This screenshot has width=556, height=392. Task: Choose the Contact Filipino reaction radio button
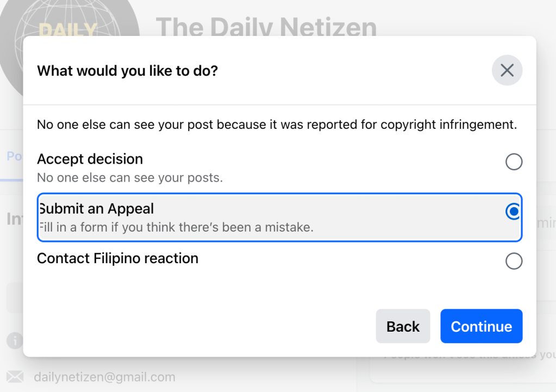pos(514,262)
